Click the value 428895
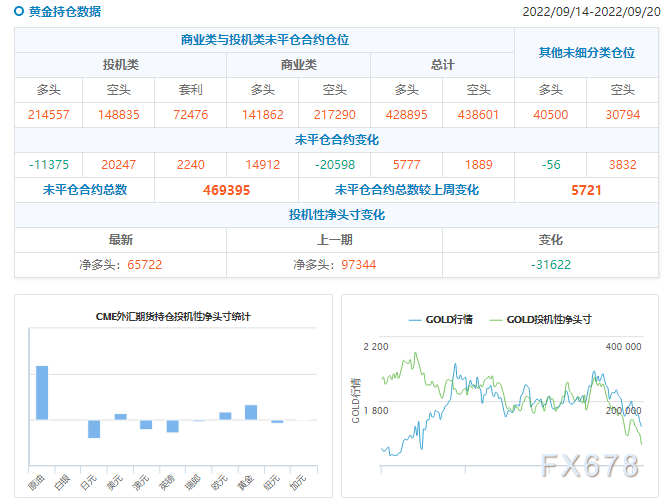 coord(407,115)
